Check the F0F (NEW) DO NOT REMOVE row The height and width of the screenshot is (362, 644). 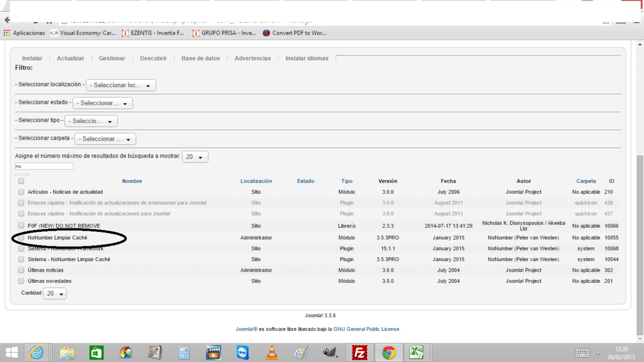(21, 226)
